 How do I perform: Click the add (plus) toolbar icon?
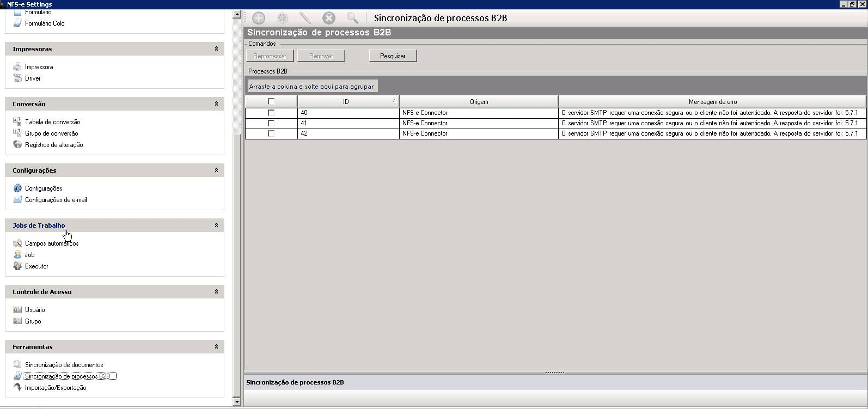tap(259, 18)
